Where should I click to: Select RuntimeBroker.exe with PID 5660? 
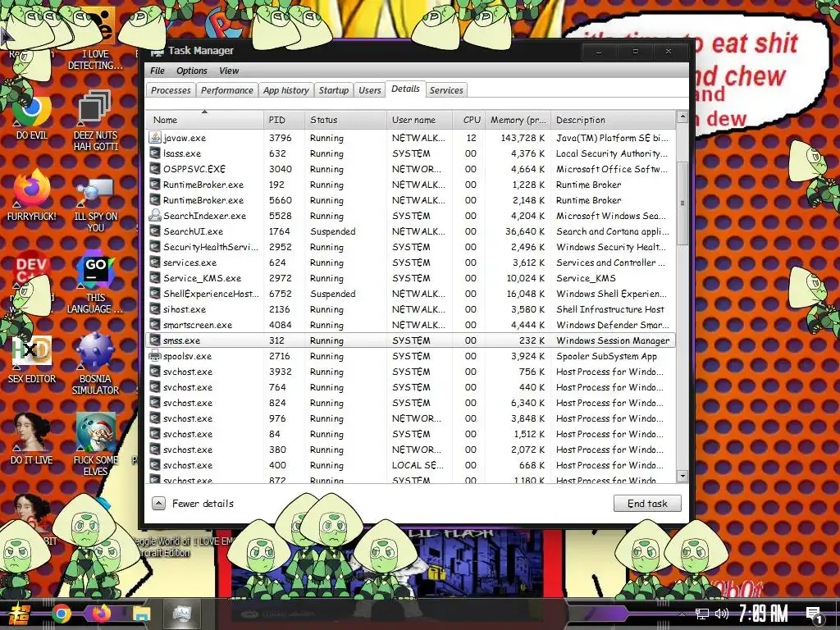click(x=410, y=200)
